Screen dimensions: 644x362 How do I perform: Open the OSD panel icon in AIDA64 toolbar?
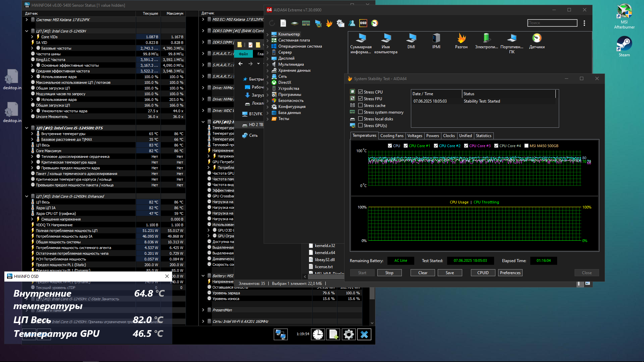click(x=363, y=23)
